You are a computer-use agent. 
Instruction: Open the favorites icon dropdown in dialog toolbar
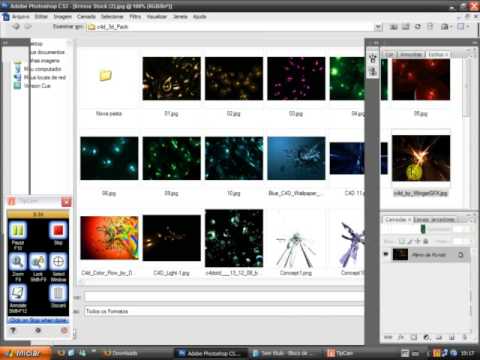point(446,27)
